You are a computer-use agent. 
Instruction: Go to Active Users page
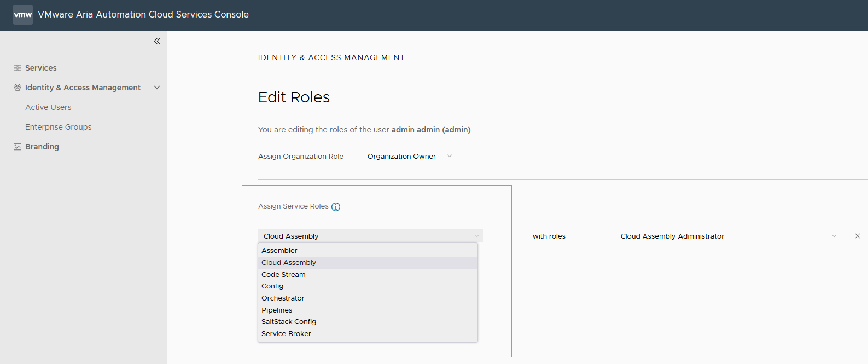point(48,107)
